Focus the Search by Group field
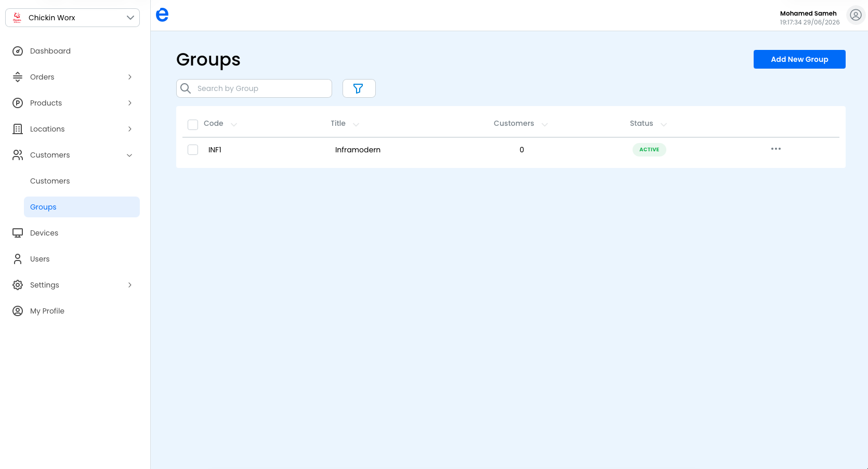 pos(254,88)
